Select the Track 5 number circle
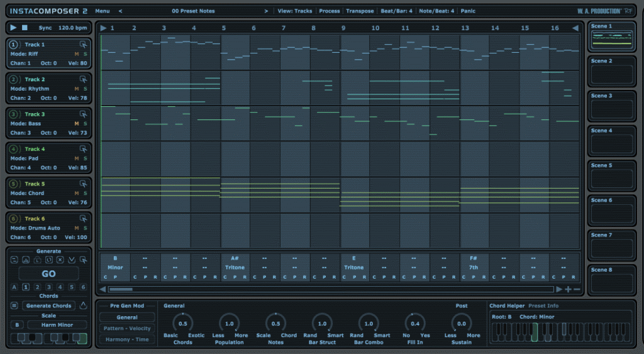This screenshot has height=354, width=644. click(14, 184)
